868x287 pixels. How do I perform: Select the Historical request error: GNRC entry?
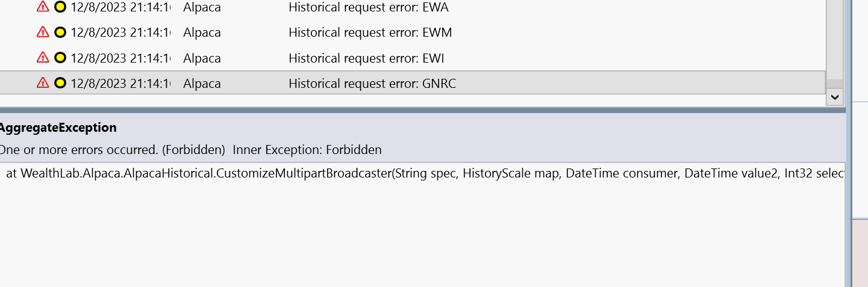[x=372, y=84]
